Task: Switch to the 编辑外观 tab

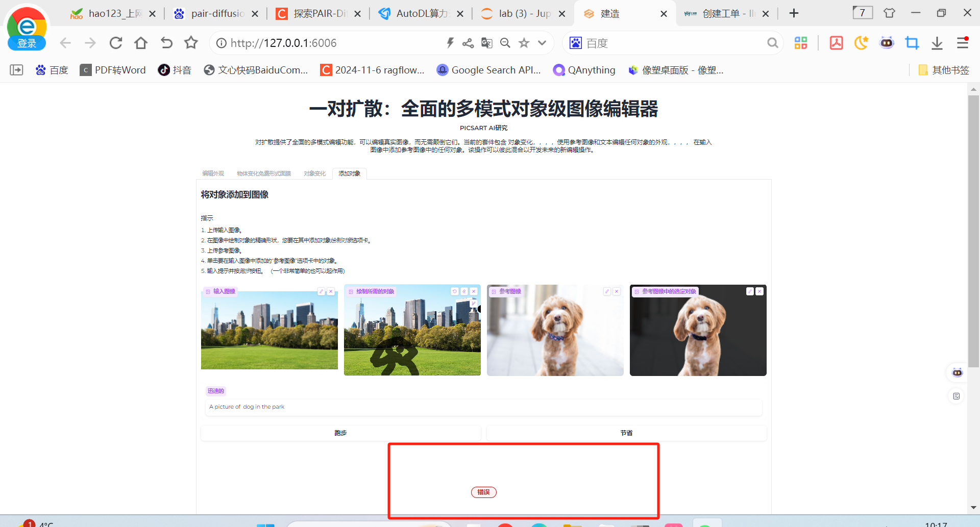Action: tap(213, 173)
